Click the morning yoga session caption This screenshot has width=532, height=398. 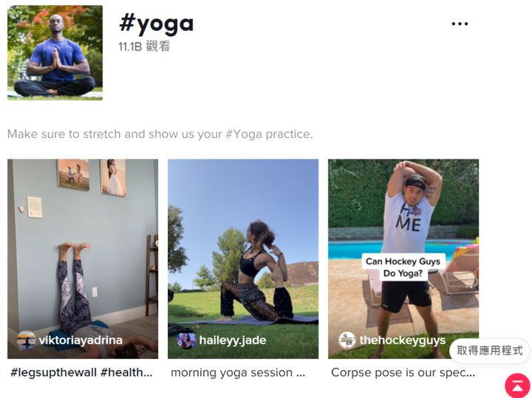click(238, 373)
